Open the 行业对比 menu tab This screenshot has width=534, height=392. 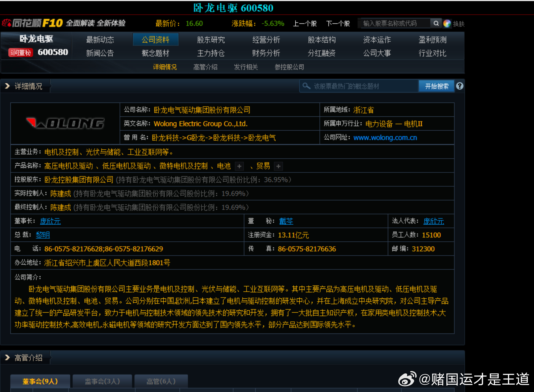pyautogui.click(x=433, y=53)
